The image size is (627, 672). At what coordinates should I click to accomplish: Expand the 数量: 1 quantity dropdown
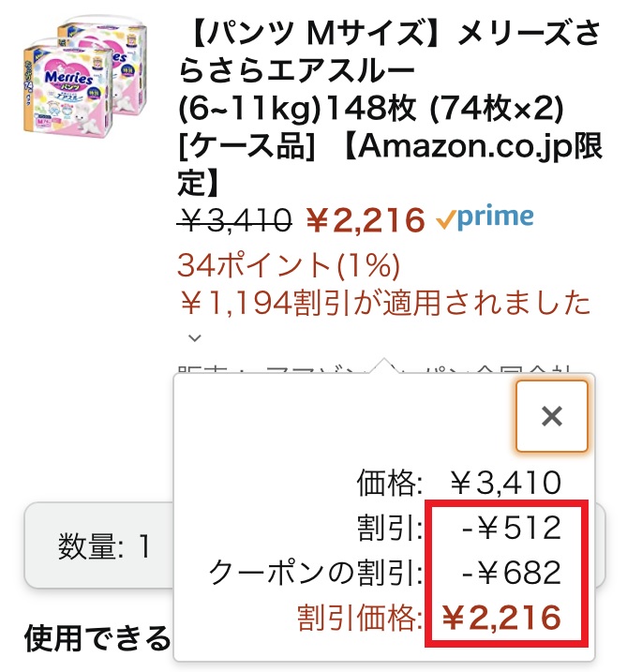pos(99,545)
